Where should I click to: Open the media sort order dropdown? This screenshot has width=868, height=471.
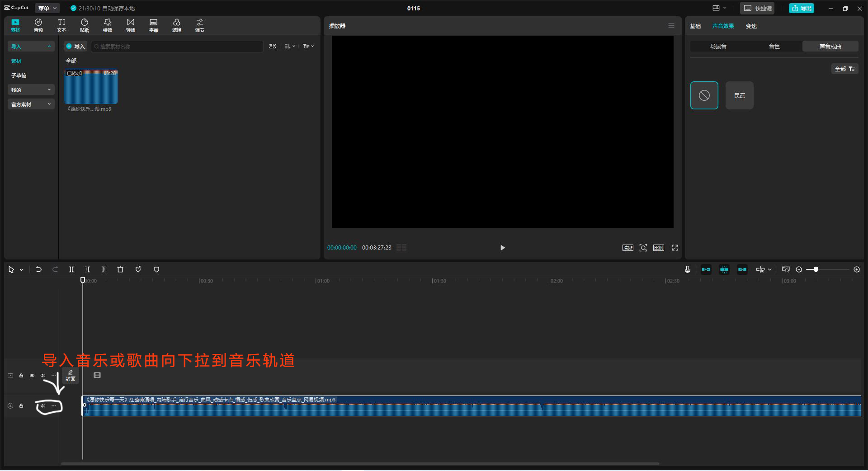click(290, 46)
